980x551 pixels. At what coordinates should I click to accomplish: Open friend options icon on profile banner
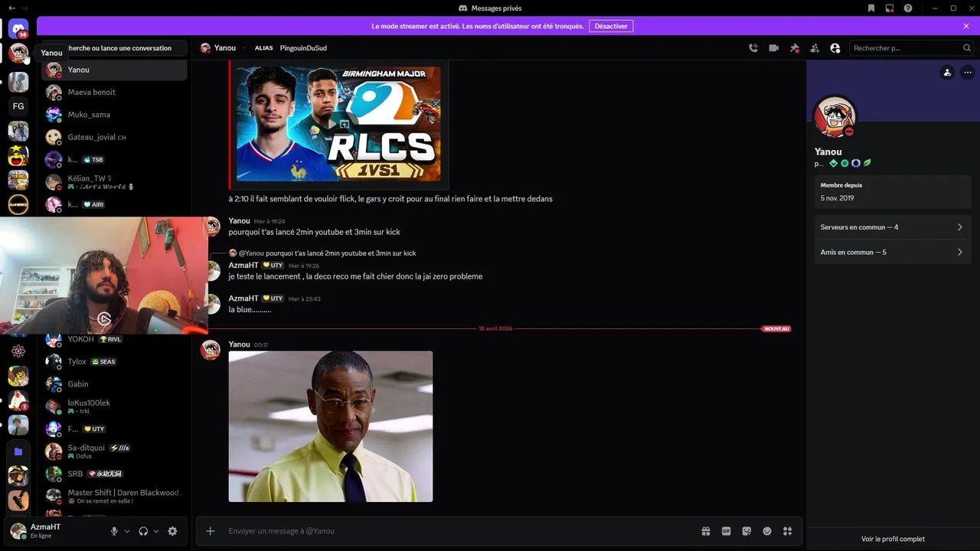tap(947, 73)
